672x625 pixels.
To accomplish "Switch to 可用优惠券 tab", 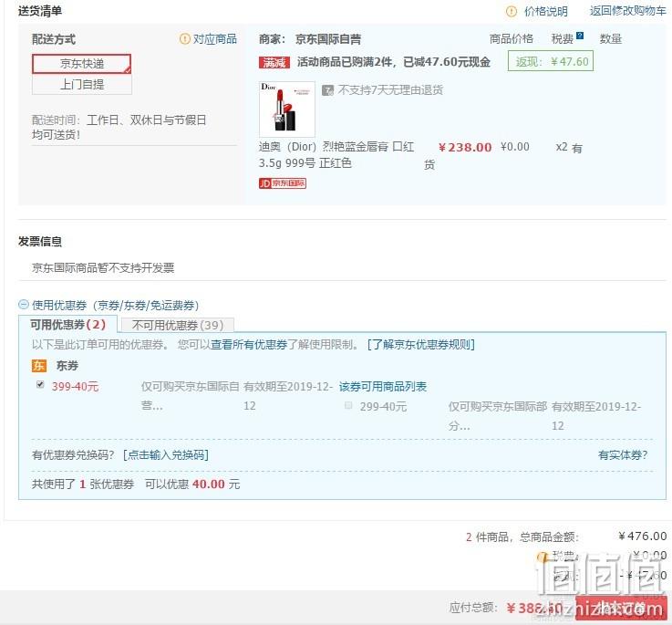I will pos(67,324).
